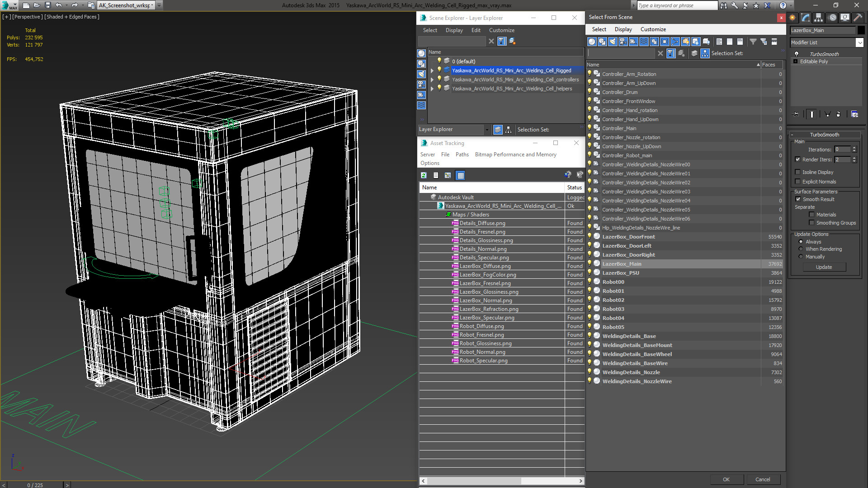Open the Modify command panel tab
This screenshot has height=488, width=868.
coord(806,18)
